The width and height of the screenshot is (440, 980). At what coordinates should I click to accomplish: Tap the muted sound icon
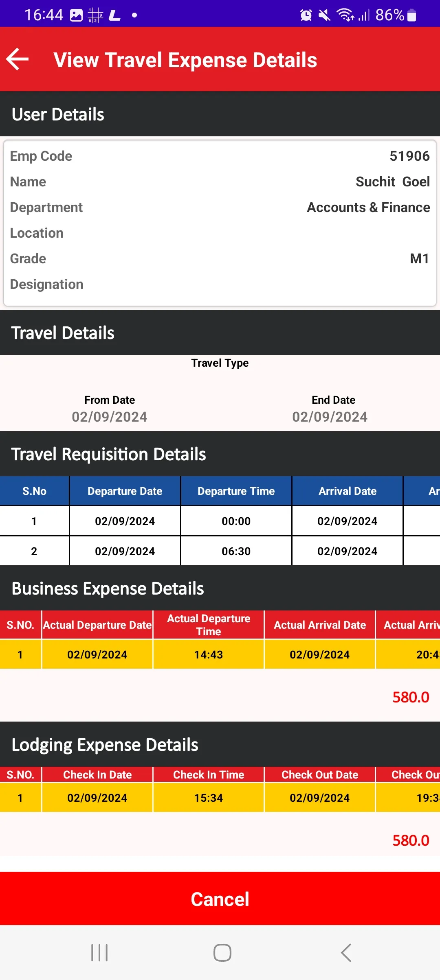pyautogui.click(x=324, y=15)
